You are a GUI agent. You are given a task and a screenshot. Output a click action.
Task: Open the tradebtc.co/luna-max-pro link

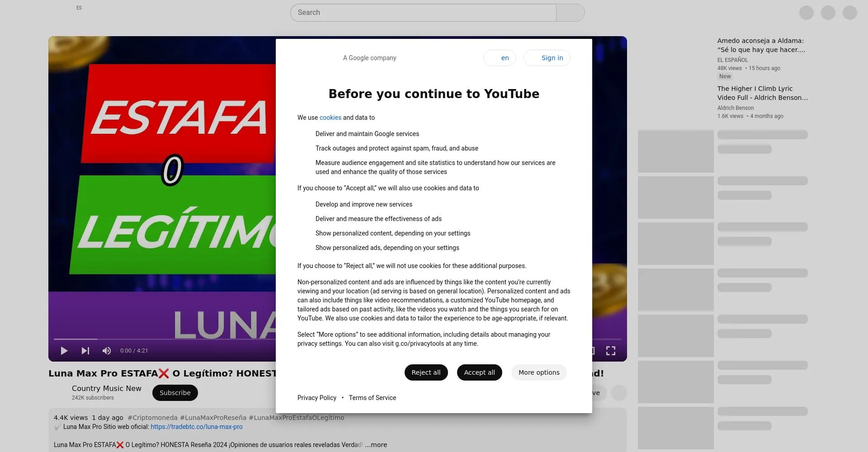pyautogui.click(x=197, y=427)
